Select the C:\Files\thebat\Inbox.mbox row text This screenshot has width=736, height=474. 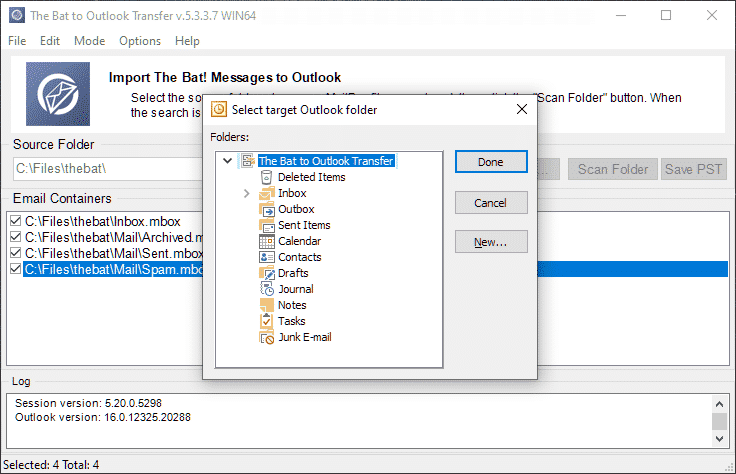102,221
